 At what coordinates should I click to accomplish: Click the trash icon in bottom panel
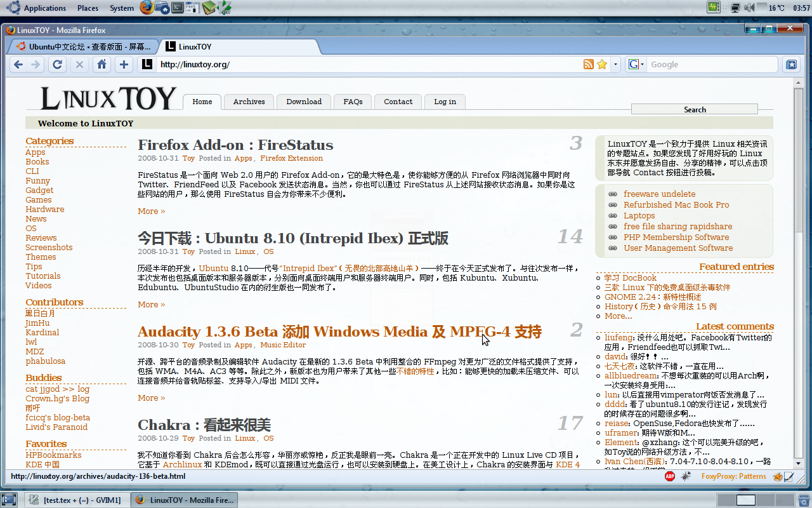click(x=804, y=500)
